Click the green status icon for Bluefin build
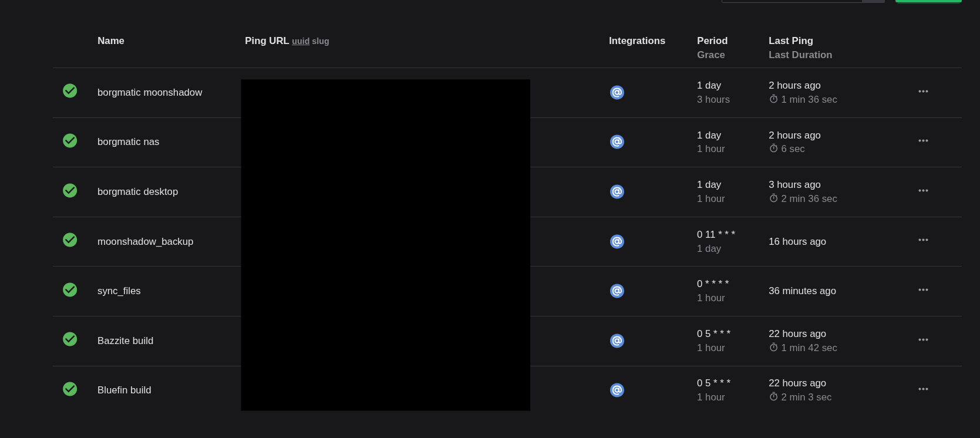Screen dimensions: 980x438 point(70,389)
